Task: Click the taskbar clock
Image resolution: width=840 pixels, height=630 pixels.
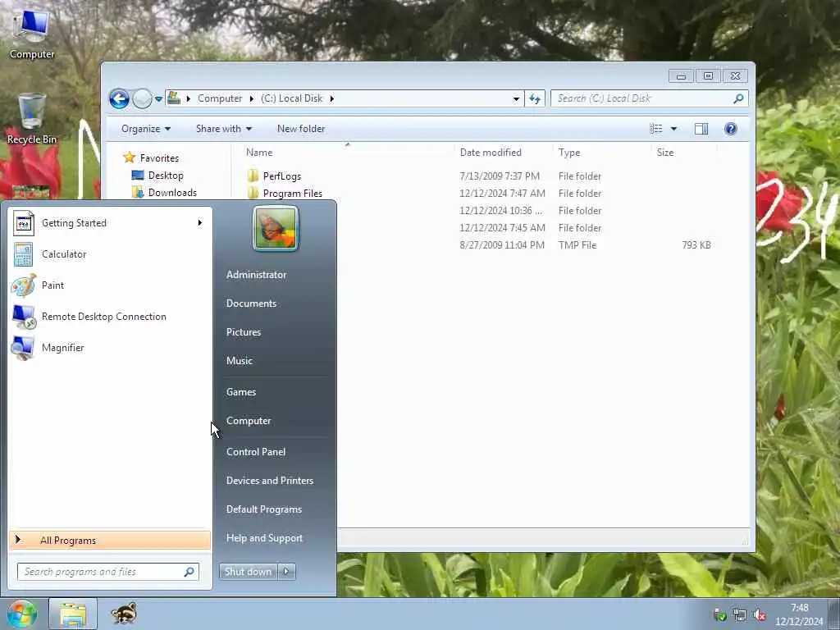Action: [799, 614]
